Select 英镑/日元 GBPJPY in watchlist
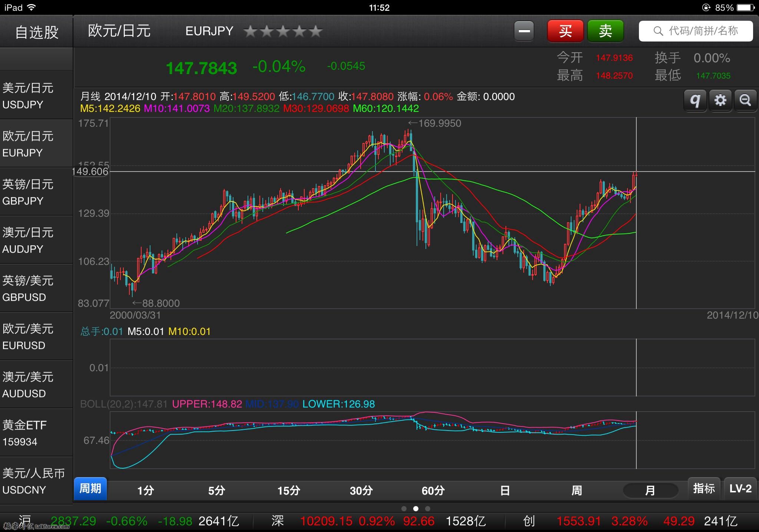The height and width of the screenshot is (532, 759). point(36,192)
